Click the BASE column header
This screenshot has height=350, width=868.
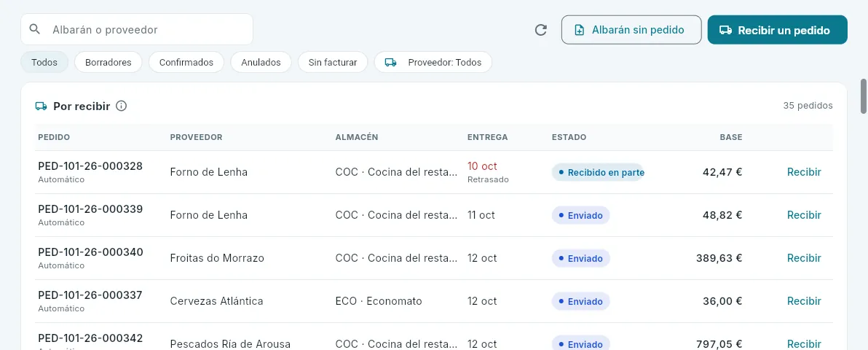730,137
